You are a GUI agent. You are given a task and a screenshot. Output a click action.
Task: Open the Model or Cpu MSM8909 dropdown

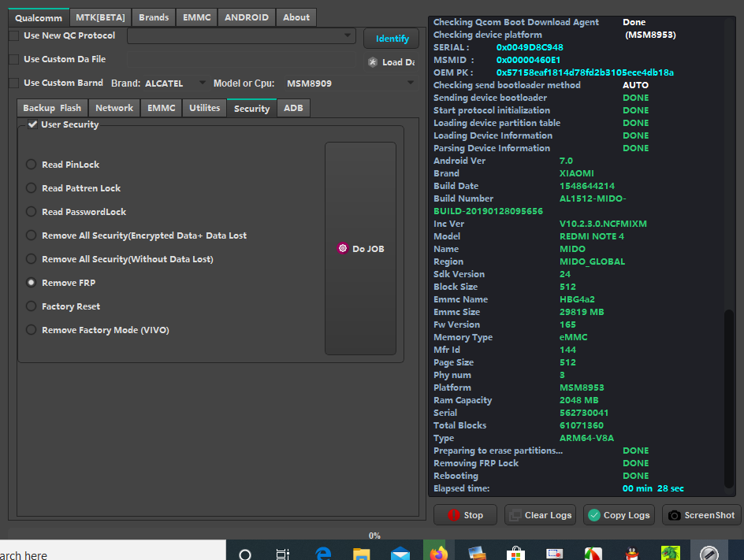coord(350,83)
